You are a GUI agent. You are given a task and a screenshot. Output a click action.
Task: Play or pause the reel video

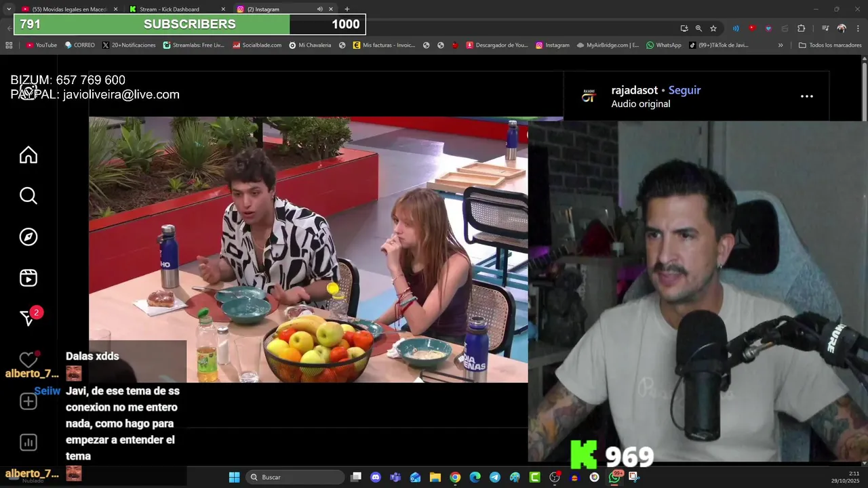(308, 249)
